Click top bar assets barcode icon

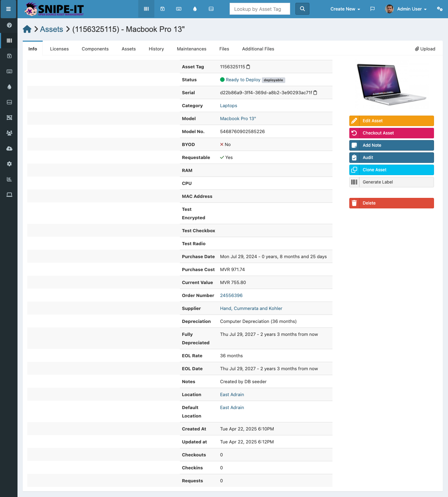click(146, 9)
